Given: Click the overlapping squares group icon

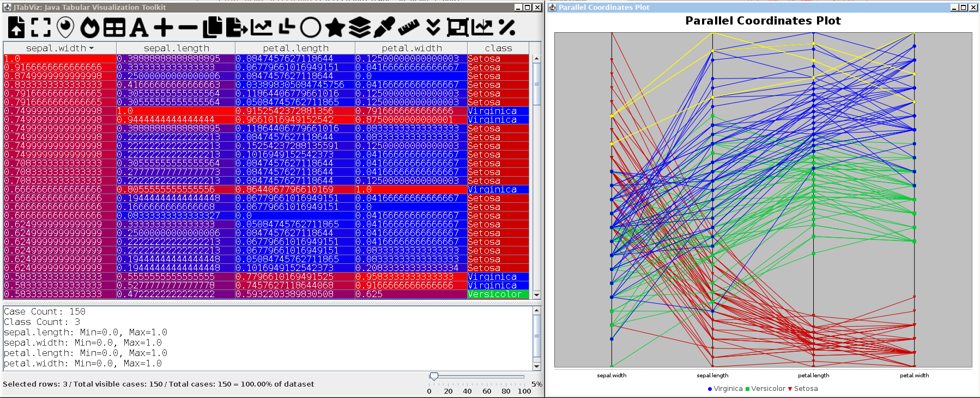Looking at the screenshot, I should click(x=458, y=27).
